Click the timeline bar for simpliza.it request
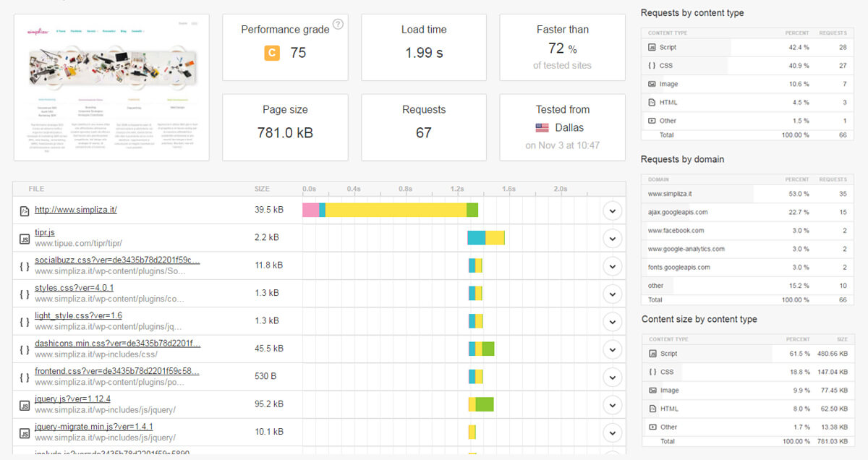 (390, 210)
